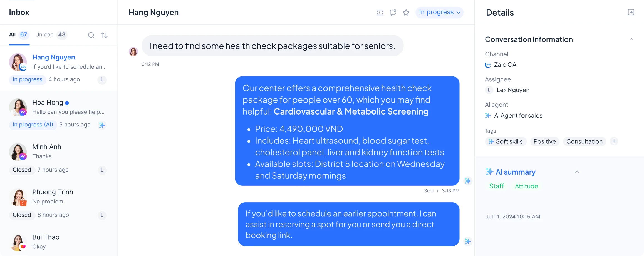Collapse the AI summary section

577,172
